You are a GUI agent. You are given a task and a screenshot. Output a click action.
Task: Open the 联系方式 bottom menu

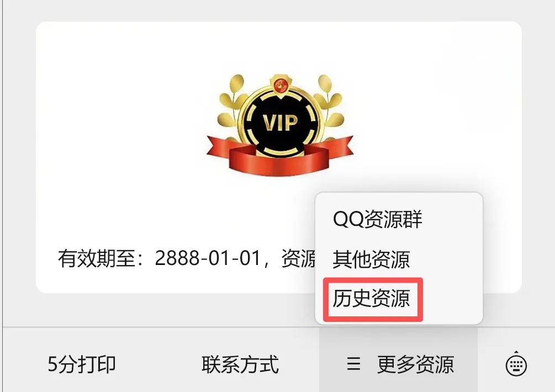tap(240, 364)
